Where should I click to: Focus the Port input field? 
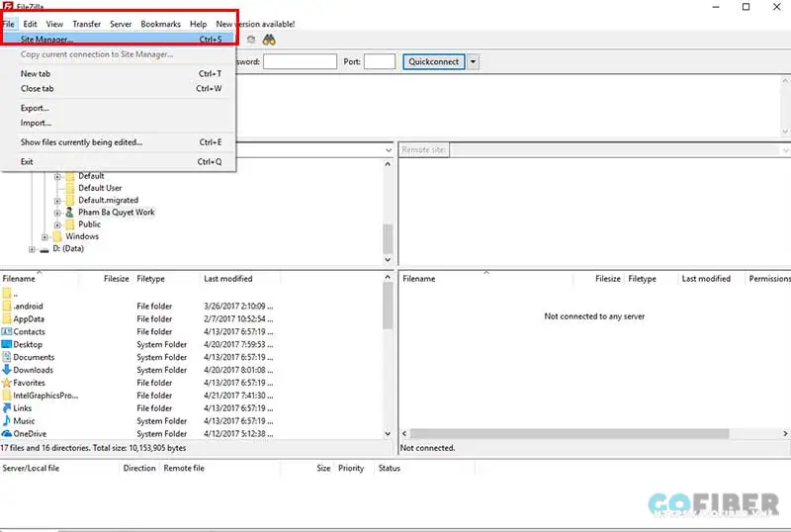[x=380, y=61]
